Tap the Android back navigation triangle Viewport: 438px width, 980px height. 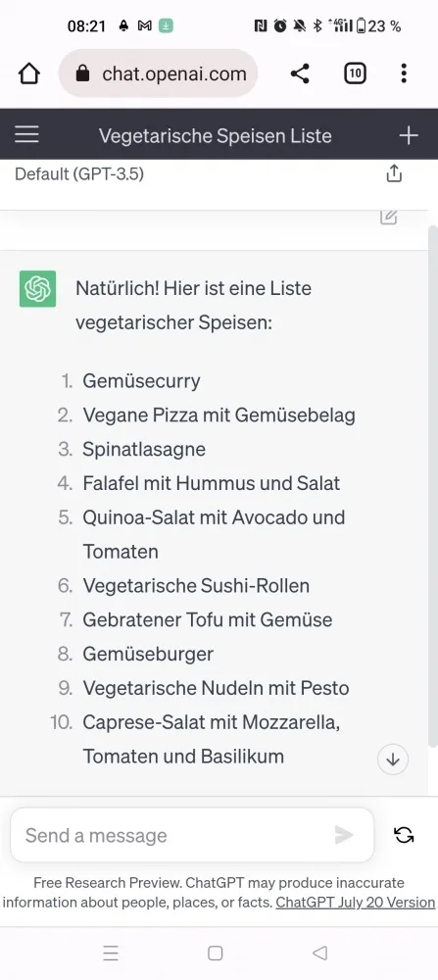tap(319, 954)
